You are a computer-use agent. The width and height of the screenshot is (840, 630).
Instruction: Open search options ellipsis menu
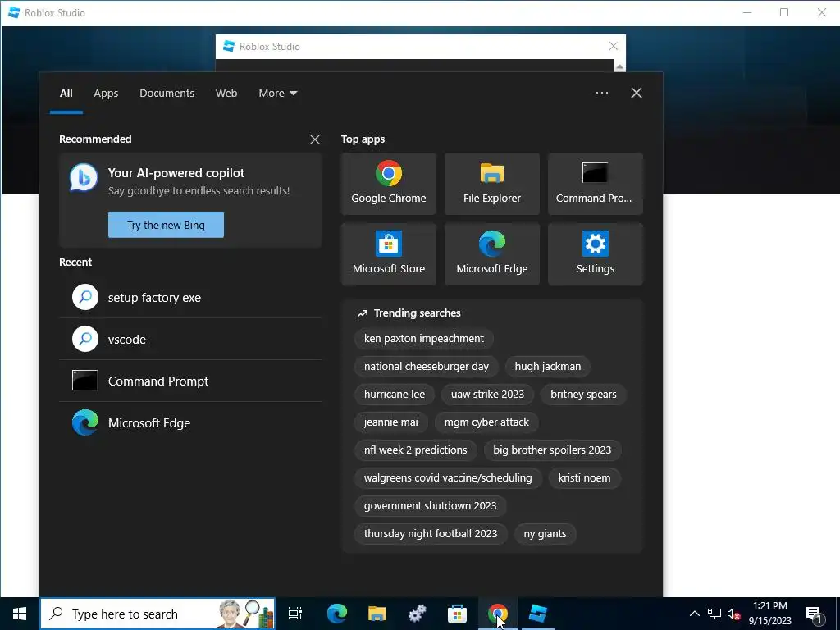coord(602,93)
